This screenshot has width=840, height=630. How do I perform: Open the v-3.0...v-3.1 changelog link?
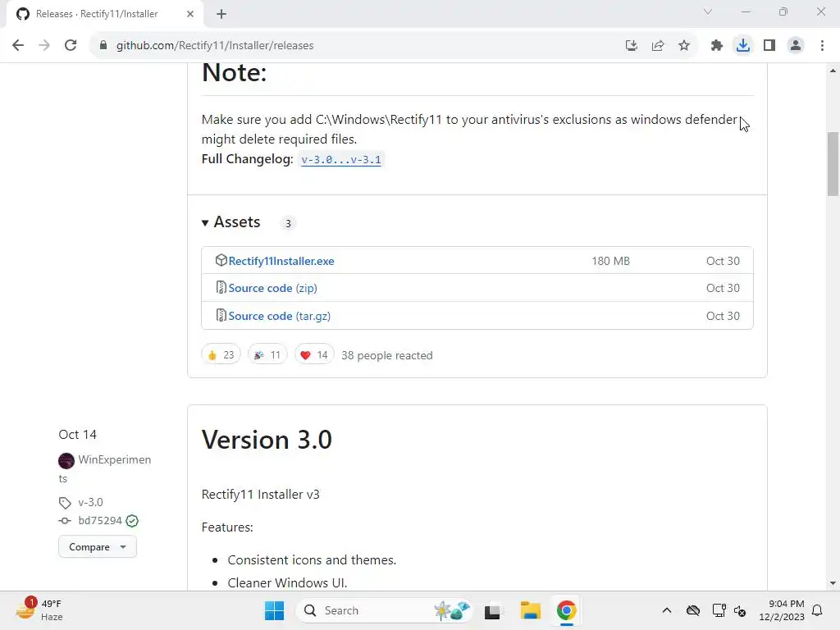pyautogui.click(x=341, y=160)
